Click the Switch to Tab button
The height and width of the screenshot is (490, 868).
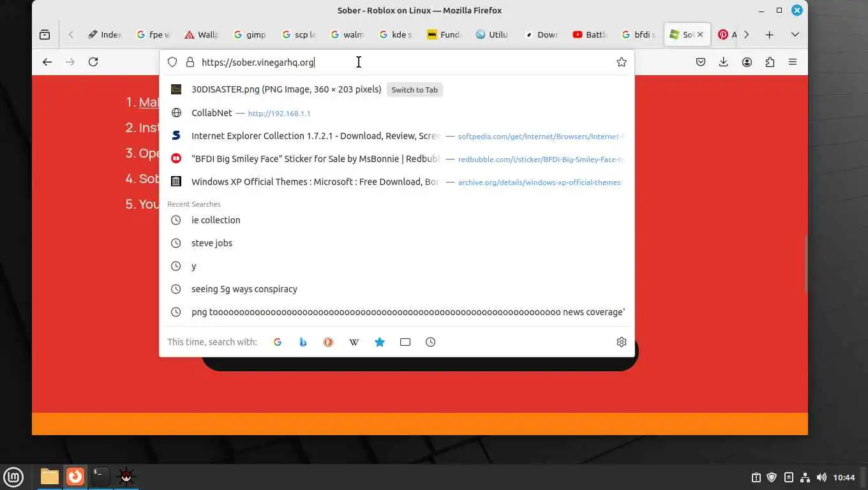[x=415, y=90]
